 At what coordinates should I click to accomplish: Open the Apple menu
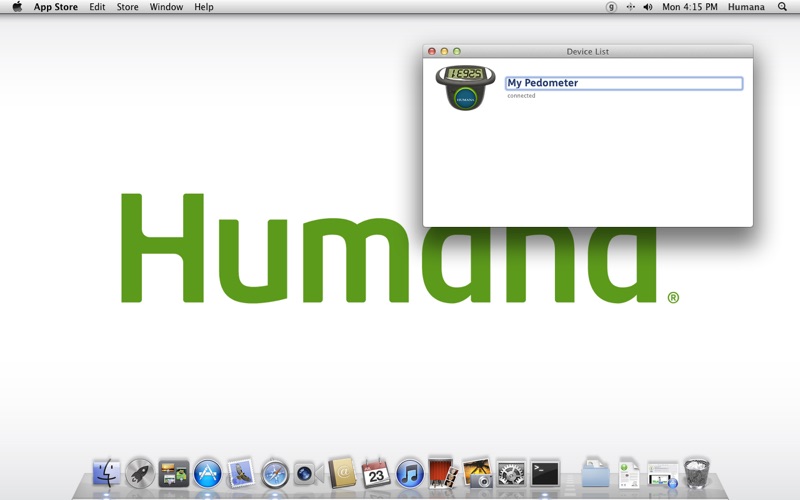[17, 7]
